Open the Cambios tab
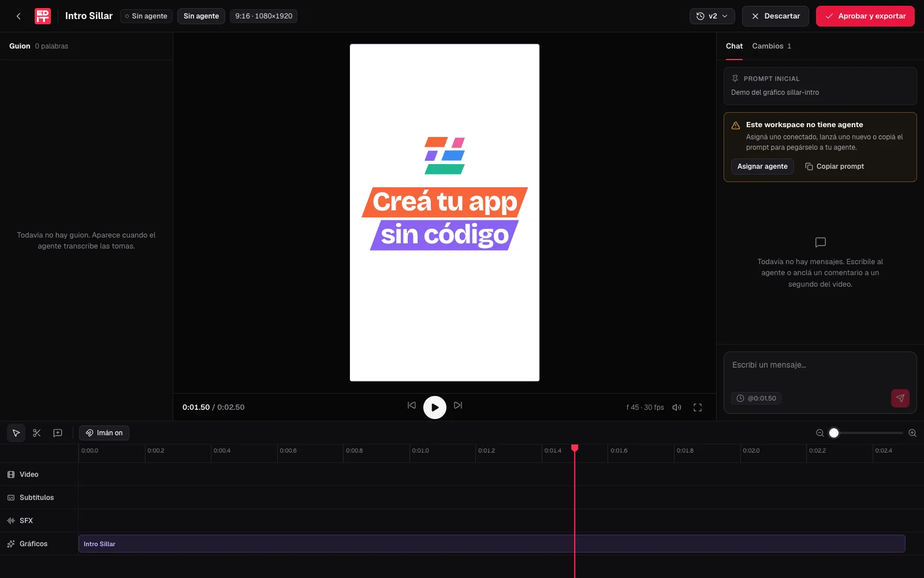The height and width of the screenshot is (578, 924). coord(772,46)
